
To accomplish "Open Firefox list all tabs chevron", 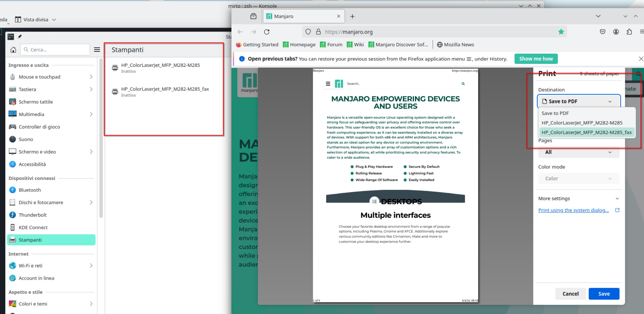I will pos(598,16).
